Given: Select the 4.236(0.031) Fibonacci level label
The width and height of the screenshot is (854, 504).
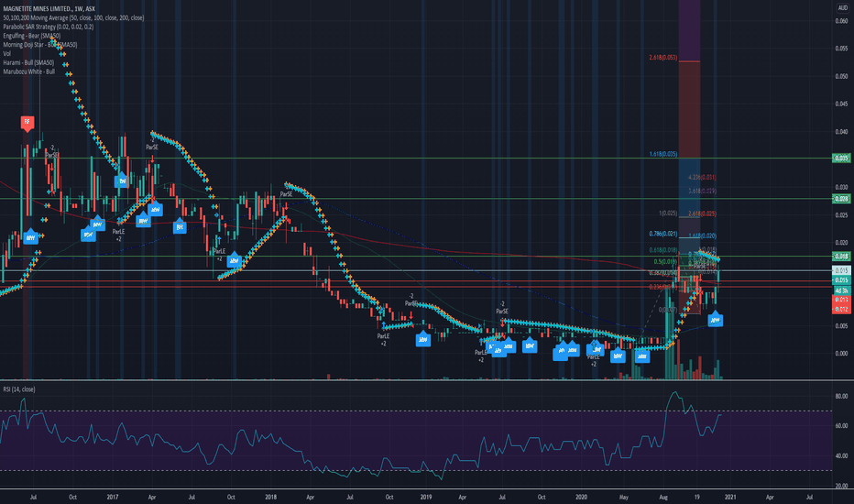Looking at the screenshot, I should pos(702,177).
